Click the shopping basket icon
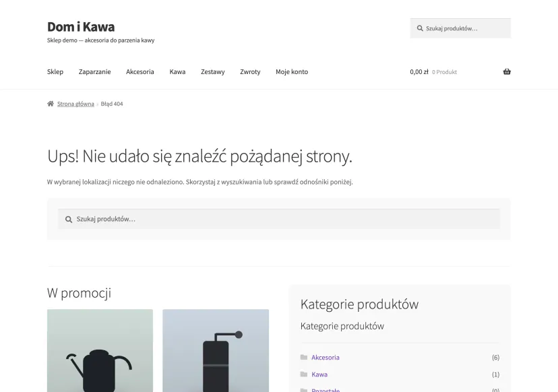Image resolution: width=558 pixels, height=392 pixels. [x=507, y=71]
